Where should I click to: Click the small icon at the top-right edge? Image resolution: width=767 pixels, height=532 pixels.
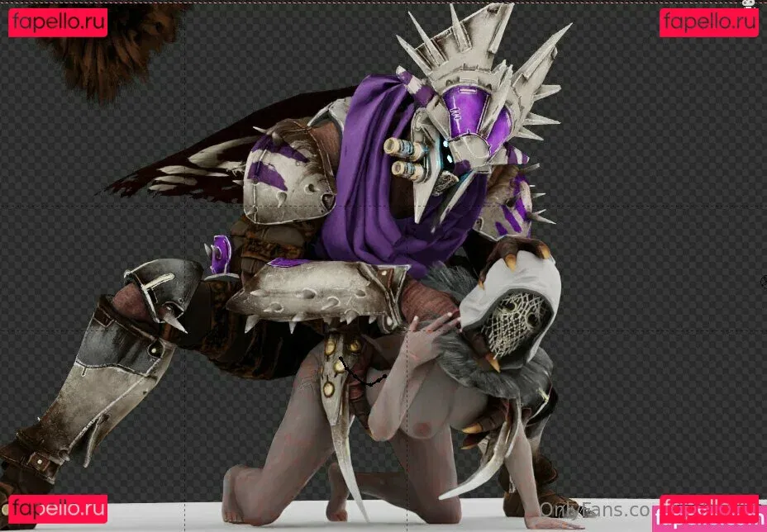coord(748,3)
